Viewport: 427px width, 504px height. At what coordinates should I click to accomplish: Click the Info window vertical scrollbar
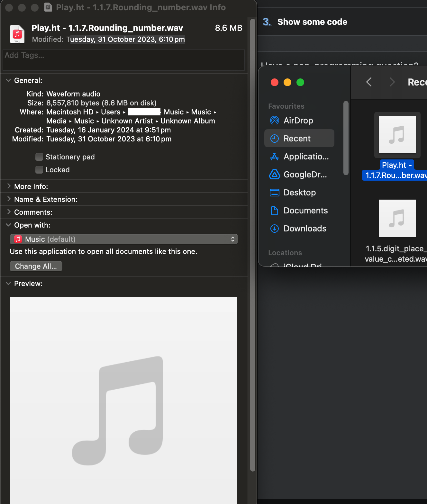[253, 244]
